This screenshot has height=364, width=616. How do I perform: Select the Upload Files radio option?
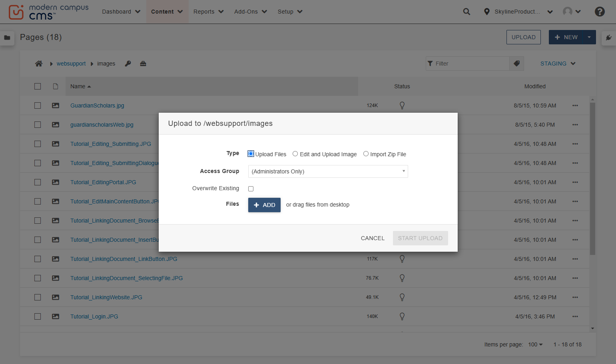[x=251, y=154]
